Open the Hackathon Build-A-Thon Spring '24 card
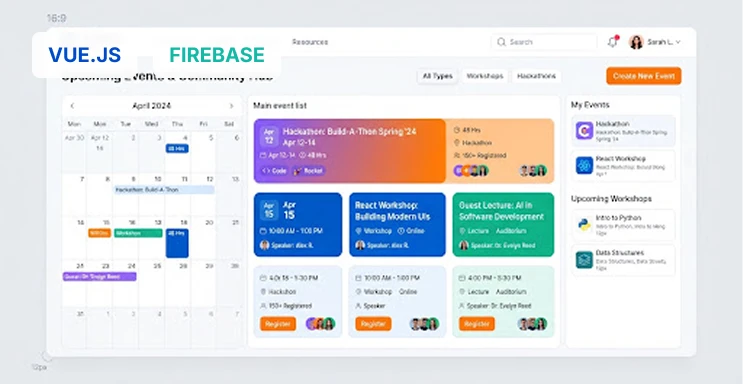The image size is (743, 384). (350, 151)
